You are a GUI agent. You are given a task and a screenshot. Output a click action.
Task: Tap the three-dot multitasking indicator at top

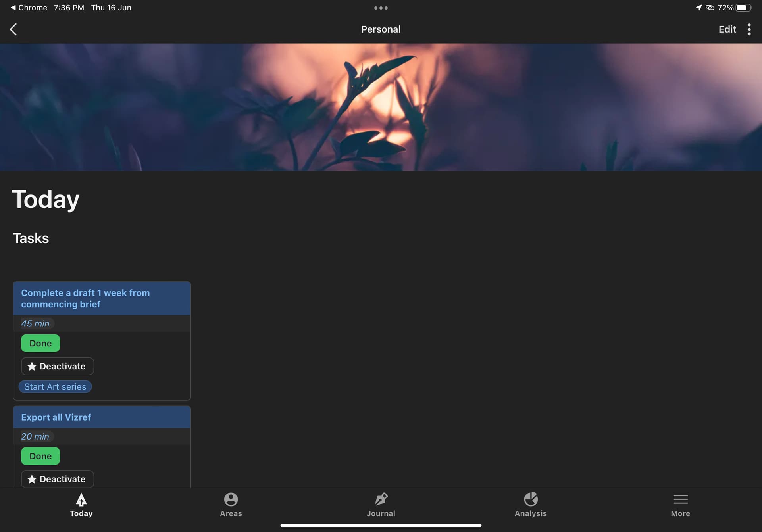click(x=381, y=8)
